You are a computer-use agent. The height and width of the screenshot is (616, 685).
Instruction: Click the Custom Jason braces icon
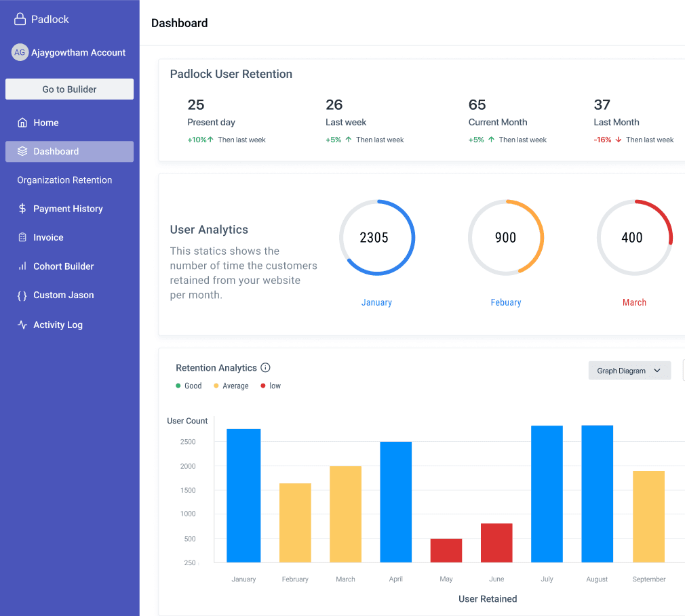pyautogui.click(x=22, y=295)
